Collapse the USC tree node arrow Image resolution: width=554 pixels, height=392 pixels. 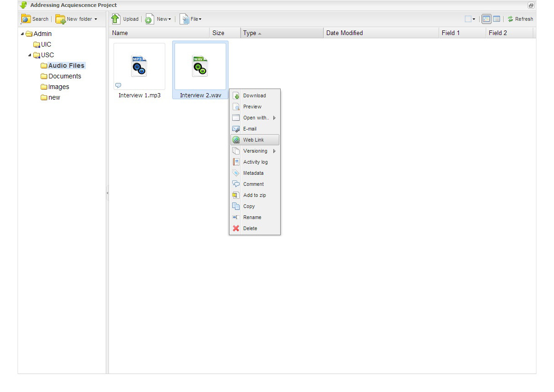tap(30, 55)
